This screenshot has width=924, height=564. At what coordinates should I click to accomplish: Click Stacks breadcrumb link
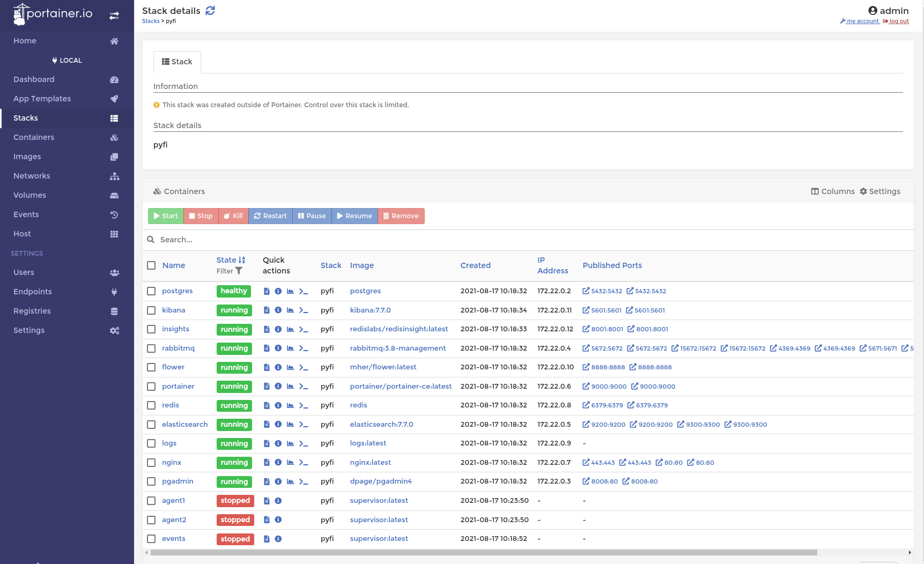coord(151,21)
